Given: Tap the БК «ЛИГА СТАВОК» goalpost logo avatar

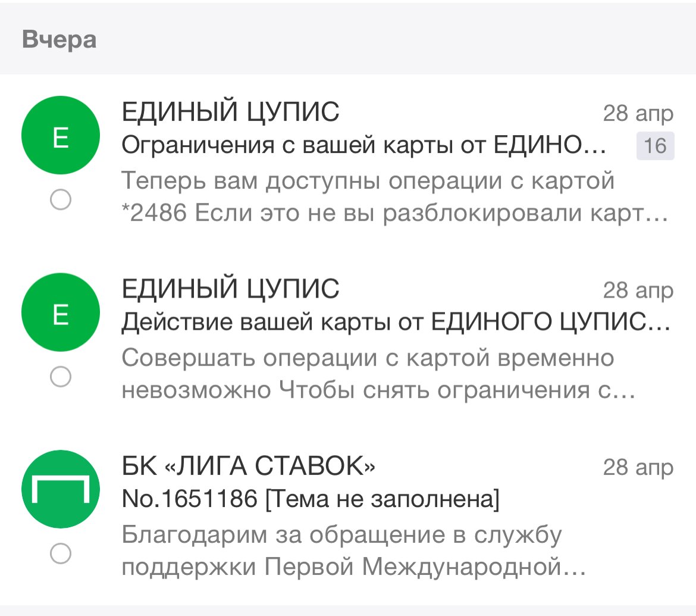Looking at the screenshot, I should click(60, 489).
